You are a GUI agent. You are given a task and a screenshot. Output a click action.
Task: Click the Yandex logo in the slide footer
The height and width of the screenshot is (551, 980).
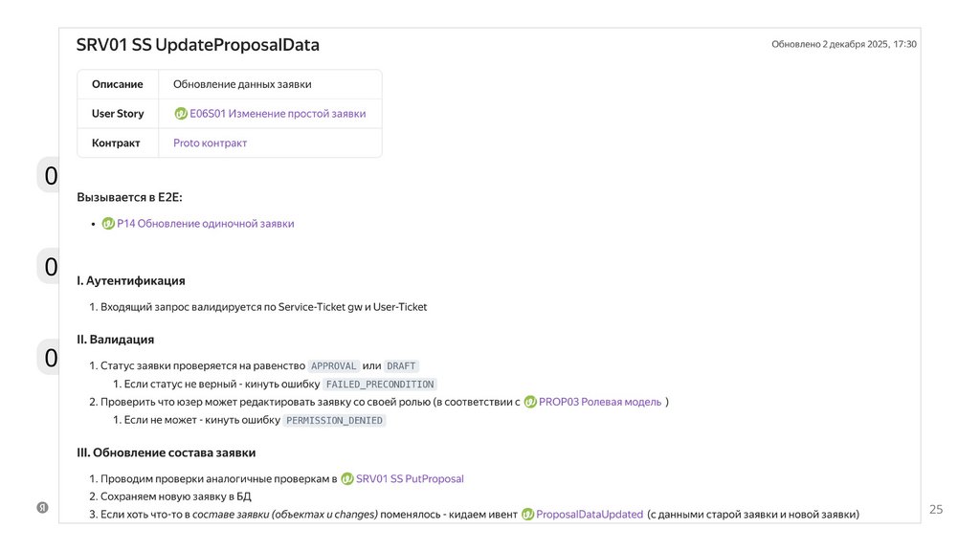click(x=43, y=508)
